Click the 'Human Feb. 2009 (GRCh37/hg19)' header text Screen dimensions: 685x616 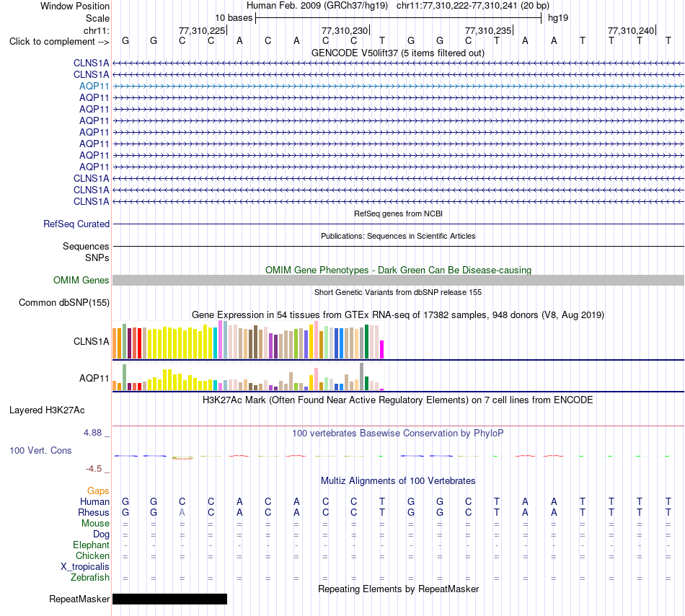(317, 6)
